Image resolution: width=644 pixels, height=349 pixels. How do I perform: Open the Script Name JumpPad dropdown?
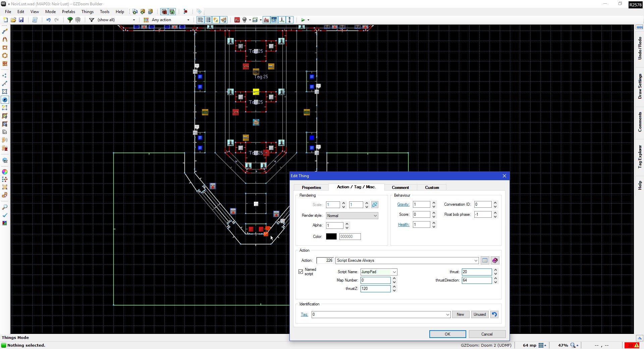pyautogui.click(x=394, y=272)
